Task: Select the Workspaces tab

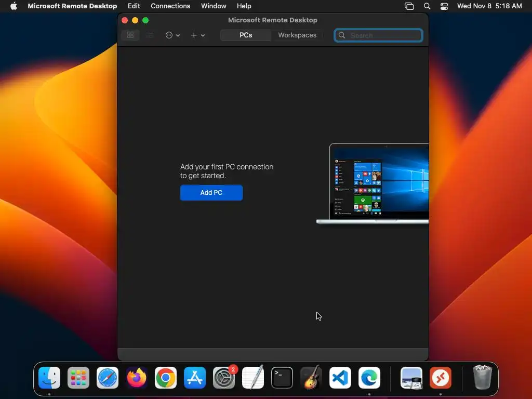Action: [x=297, y=35]
